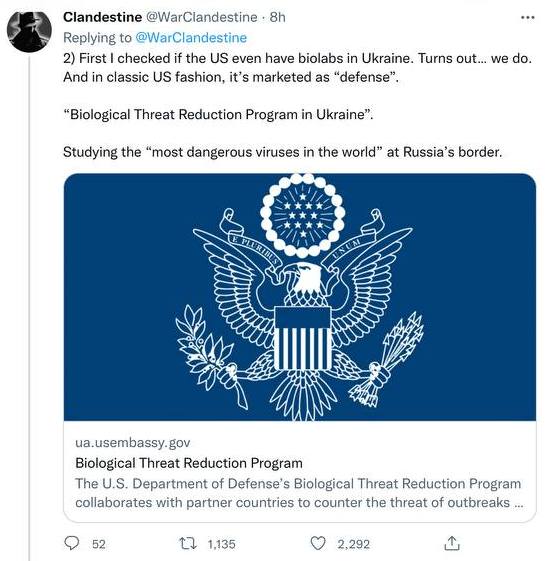The image size is (547, 561).
Task: View the 52 replies count
Action: point(99,544)
